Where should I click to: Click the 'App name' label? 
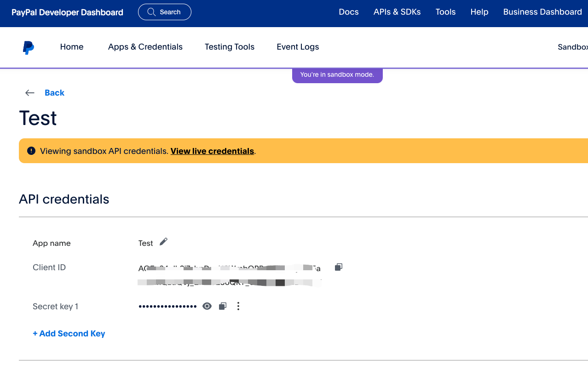pyautogui.click(x=52, y=243)
